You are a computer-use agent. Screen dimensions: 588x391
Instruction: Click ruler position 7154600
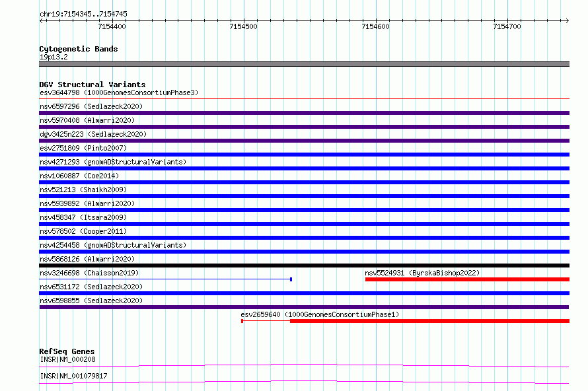click(x=375, y=26)
